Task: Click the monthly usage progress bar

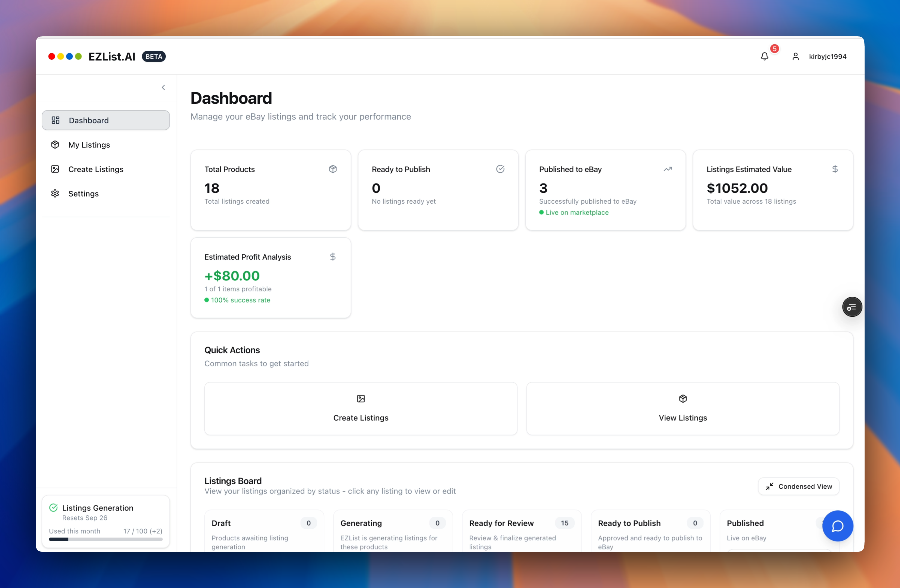Action: [x=105, y=539]
